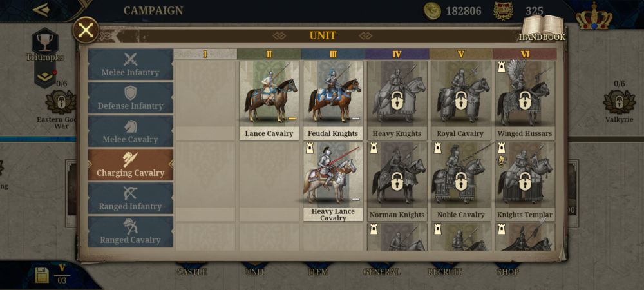Select the Lance Cavalry unit card

coord(269,101)
